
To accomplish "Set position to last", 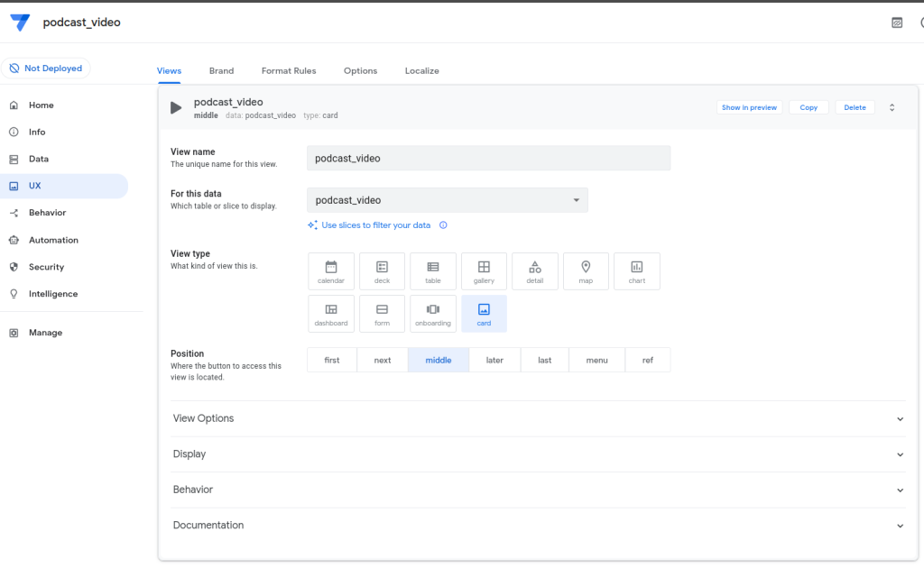I will [x=544, y=361].
